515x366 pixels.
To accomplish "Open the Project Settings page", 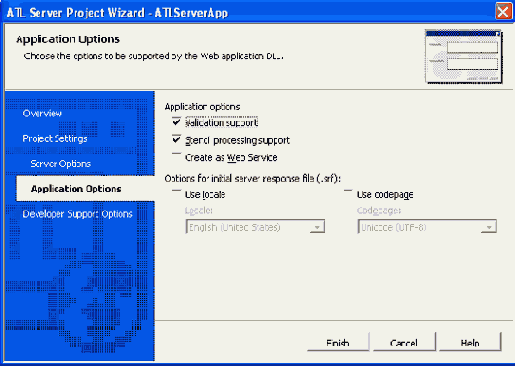I will click(x=55, y=139).
